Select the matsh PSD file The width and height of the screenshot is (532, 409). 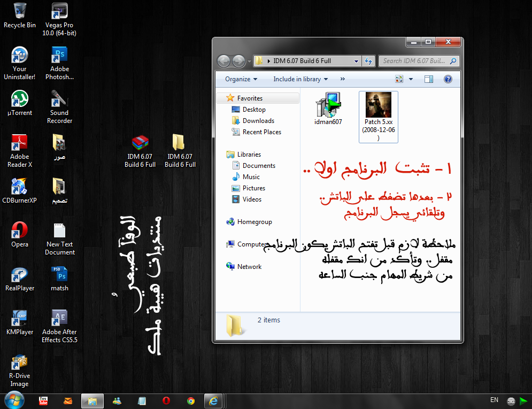59,279
